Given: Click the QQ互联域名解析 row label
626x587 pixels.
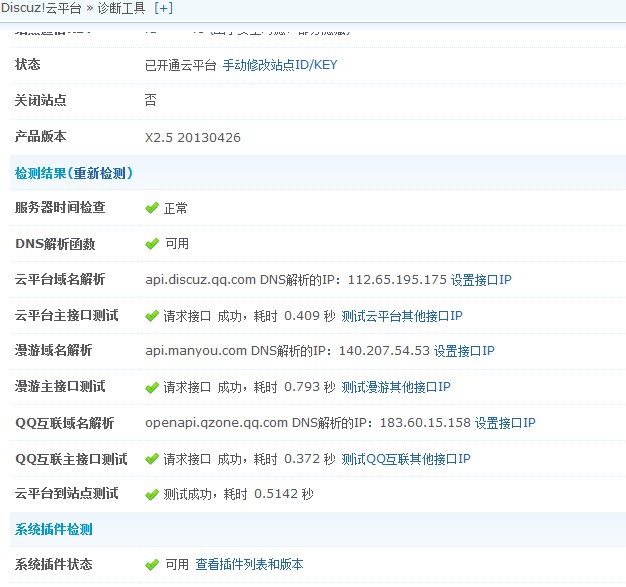Looking at the screenshot, I should click(x=65, y=423).
